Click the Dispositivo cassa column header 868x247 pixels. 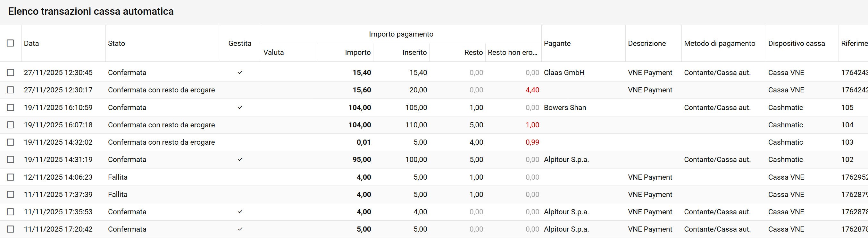click(x=796, y=44)
